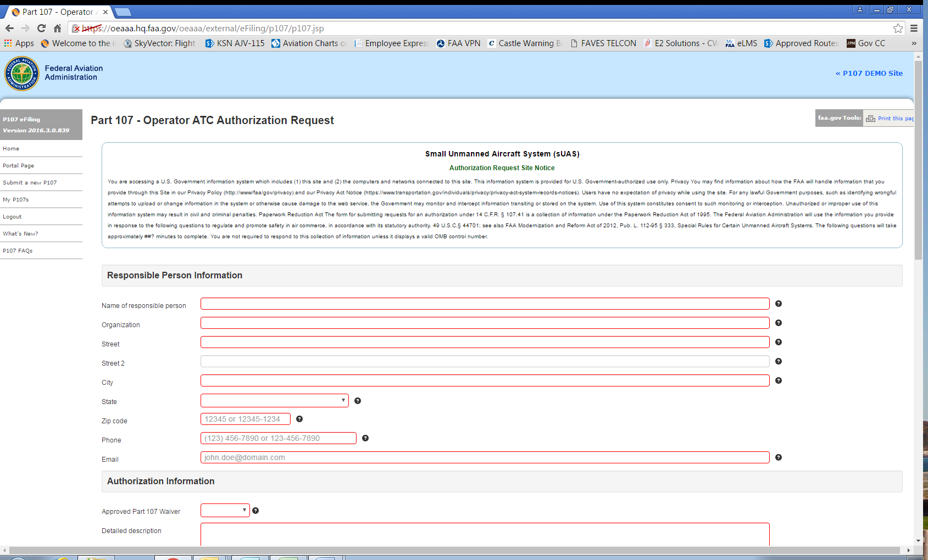This screenshot has width=928, height=560.
Task: Focus the City input field
Action: [485, 380]
